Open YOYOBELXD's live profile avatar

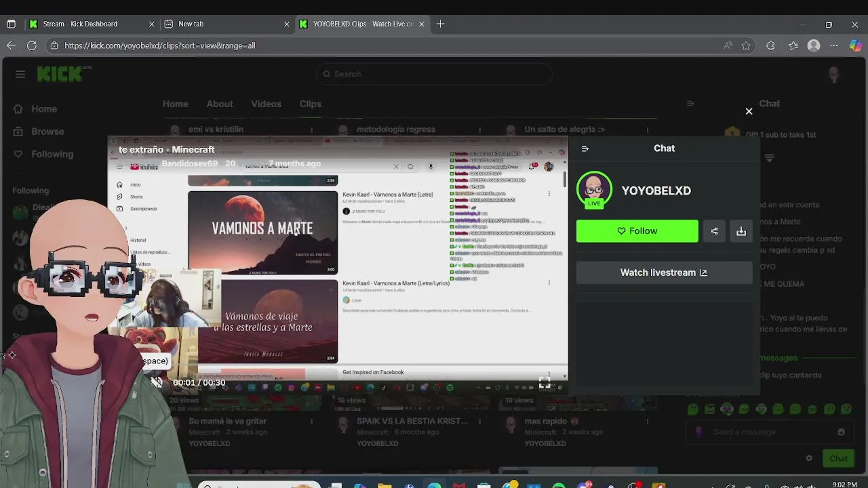(x=594, y=190)
